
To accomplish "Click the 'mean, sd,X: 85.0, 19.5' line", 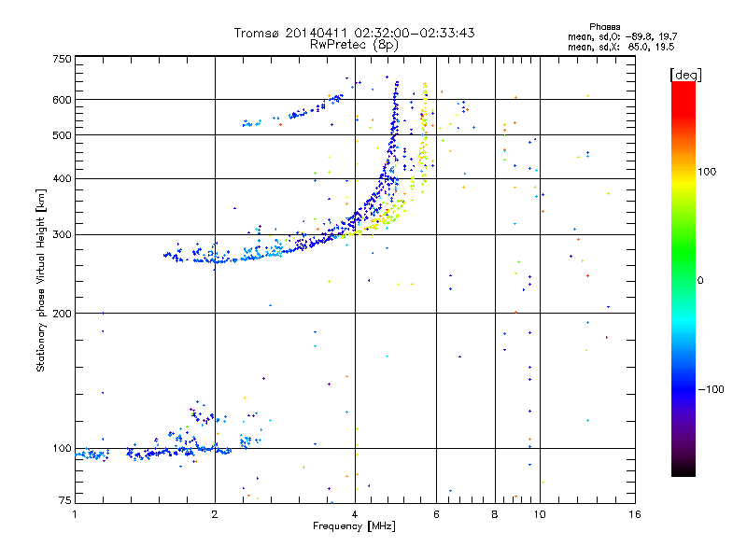I will click(621, 47).
